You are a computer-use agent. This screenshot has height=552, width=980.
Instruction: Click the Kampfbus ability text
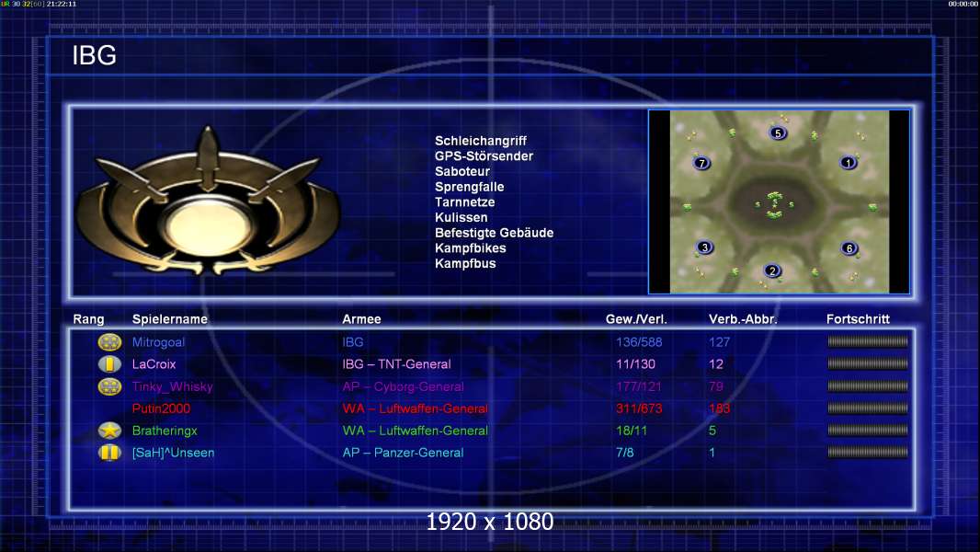465,263
